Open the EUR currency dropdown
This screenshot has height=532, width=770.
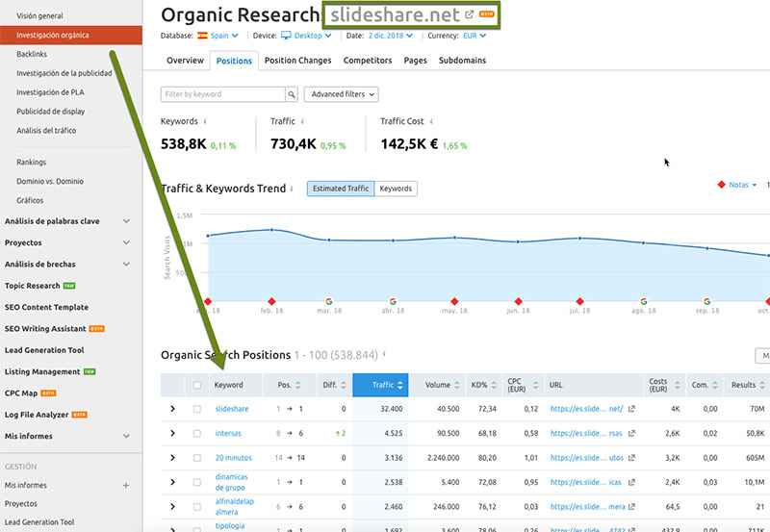[x=475, y=36]
